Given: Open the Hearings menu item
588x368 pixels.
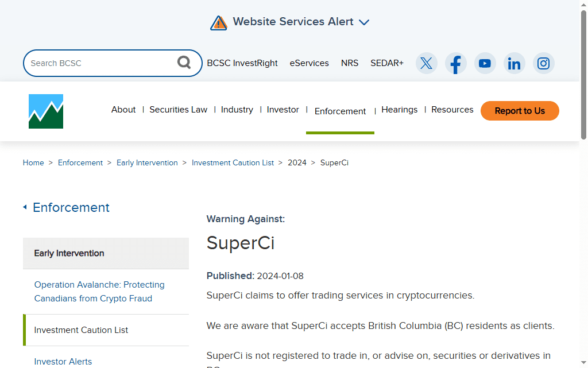Looking at the screenshot, I should point(399,110).
